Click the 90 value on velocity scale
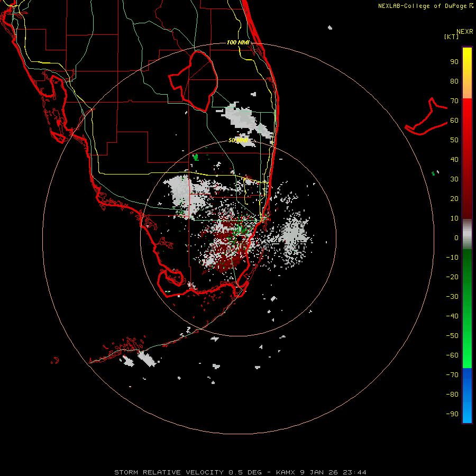 [x=454, y=62]
